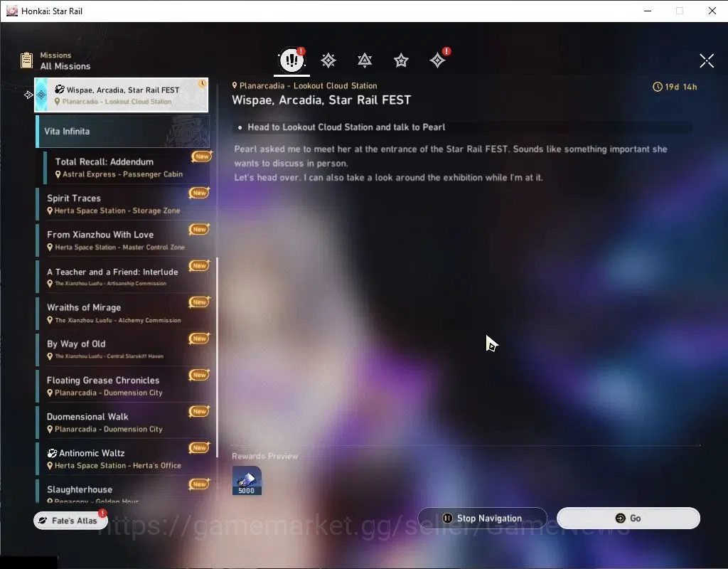Open Total Recall: Addendum mission
Image resolution: width=728 pixels, height=569 pixels.
[x=127, y=167]
